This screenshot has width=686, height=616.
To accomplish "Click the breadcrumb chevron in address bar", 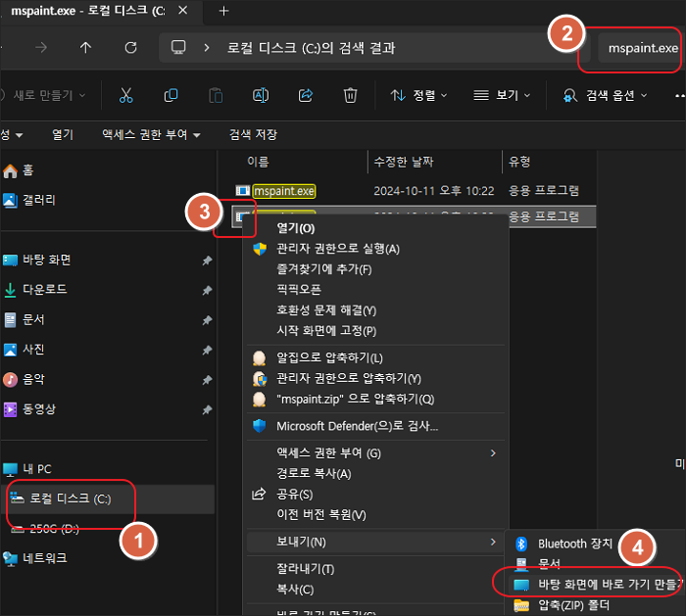I will [207, 47].
